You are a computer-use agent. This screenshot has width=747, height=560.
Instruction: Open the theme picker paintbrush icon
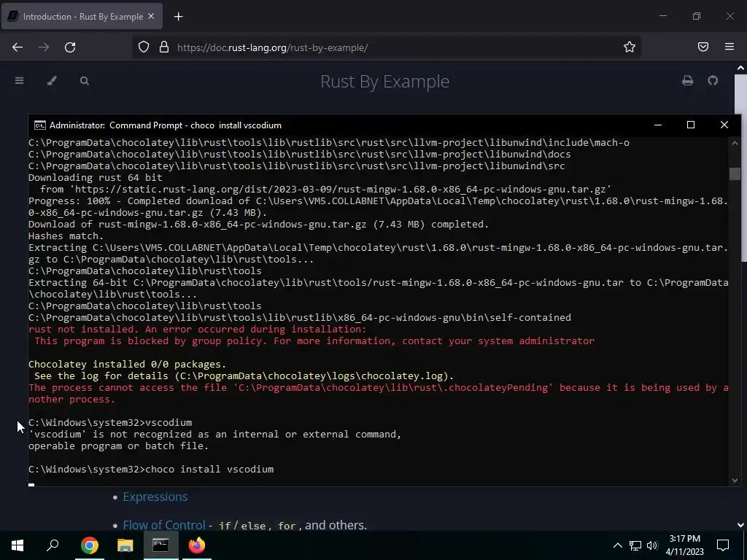(52, 80)
